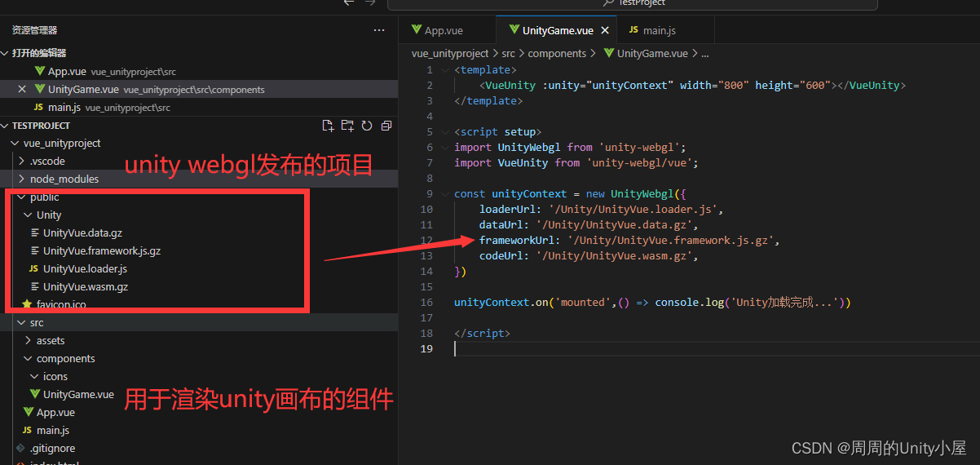Open the explorer more actions menu

click(379, 30)
